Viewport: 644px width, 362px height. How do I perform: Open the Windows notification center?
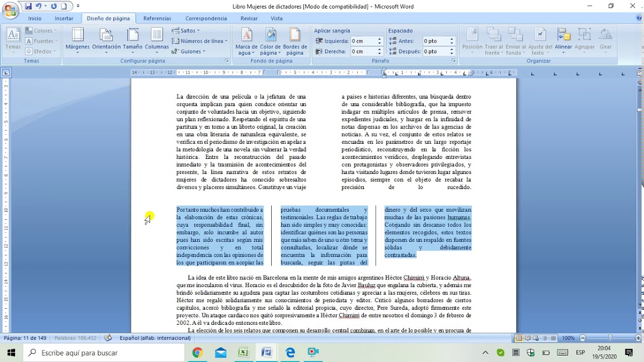[x=629, y=353]
